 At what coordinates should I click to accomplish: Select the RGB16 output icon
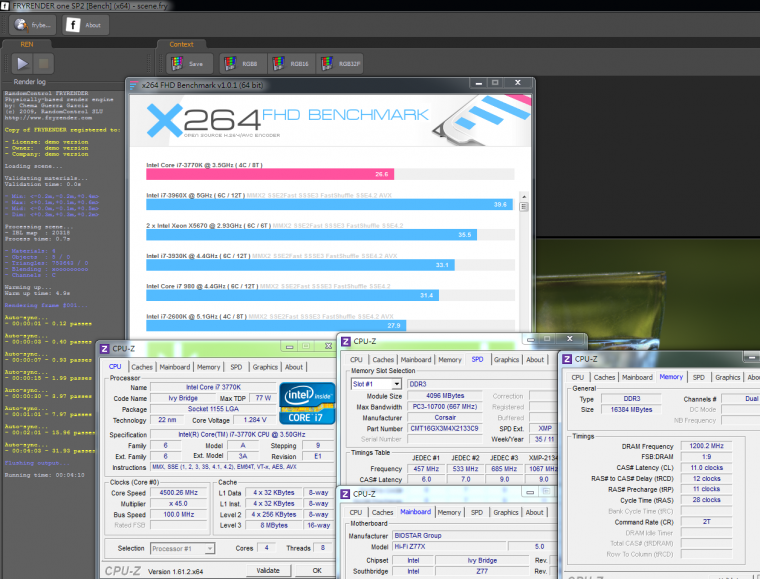pos(288,64)
